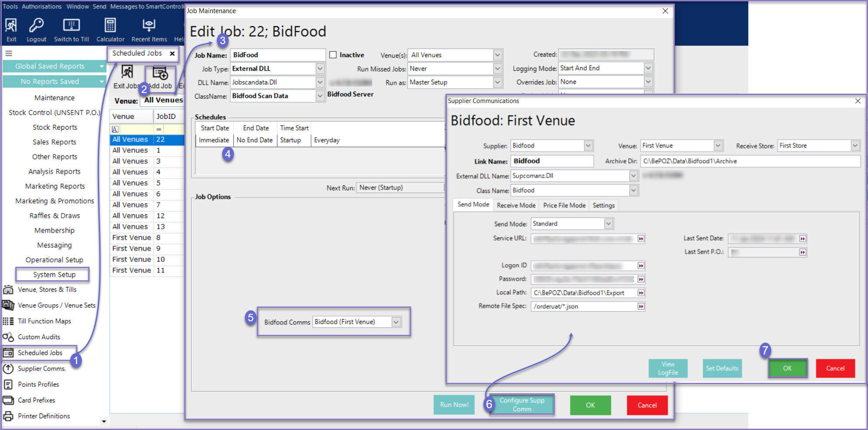The width and height of the screenshot is (868, 430).
Task: Open the Authorisations menu
Action: coord(41,7)
